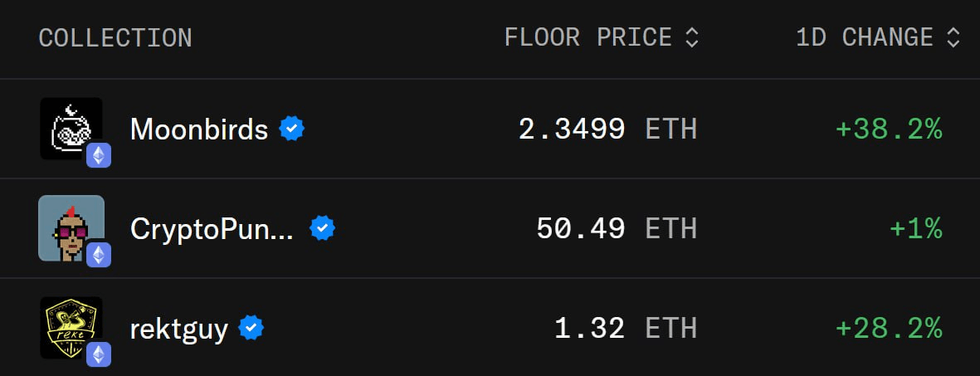Click Ethereum chain badge on rektguy
Viewport: 980px width, 376px height.
click(99, 354)
